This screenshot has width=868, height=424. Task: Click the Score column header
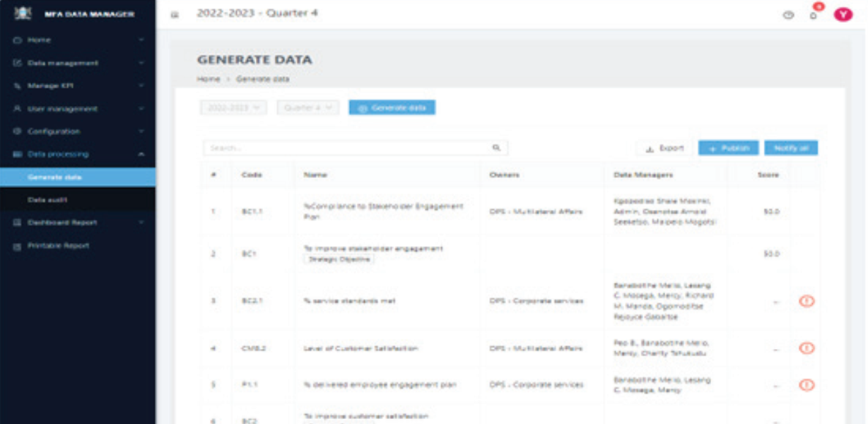tap(768, 175)
